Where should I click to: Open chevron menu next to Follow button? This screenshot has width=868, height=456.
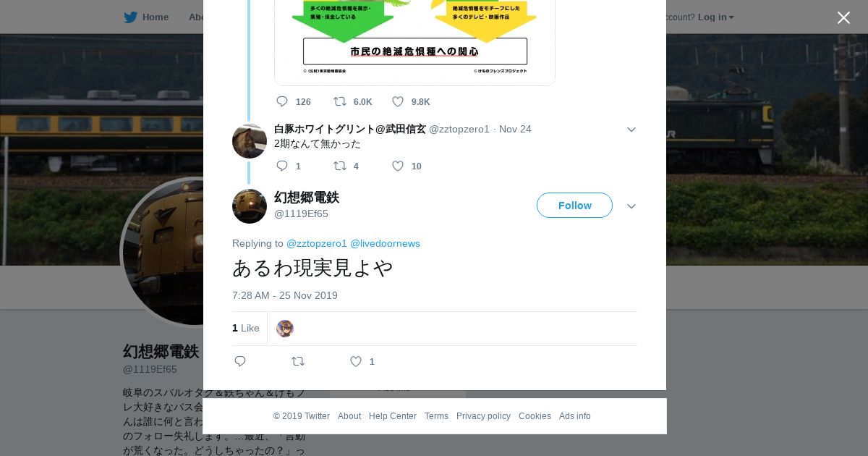pyautogui.click(x=631, y=206)
